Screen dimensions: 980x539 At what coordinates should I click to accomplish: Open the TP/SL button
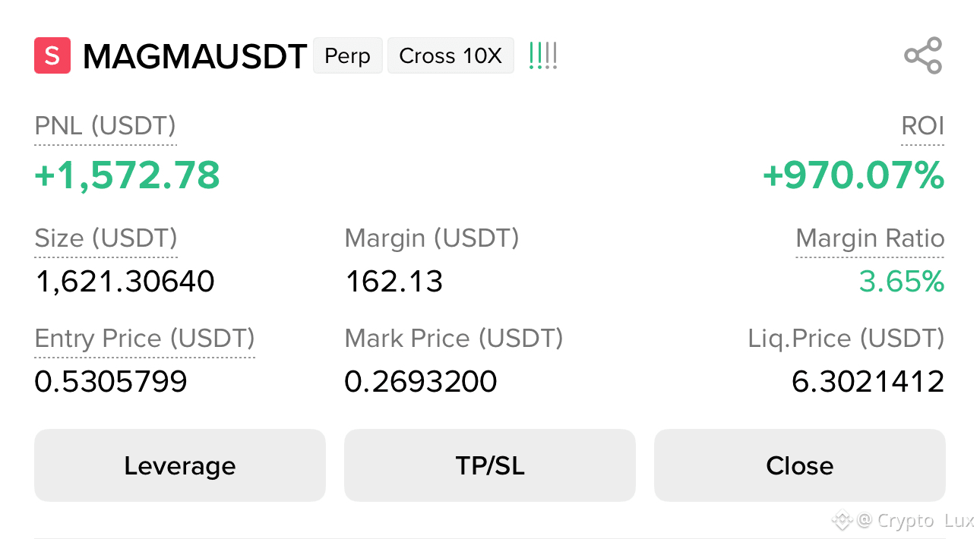coord(490,465)
